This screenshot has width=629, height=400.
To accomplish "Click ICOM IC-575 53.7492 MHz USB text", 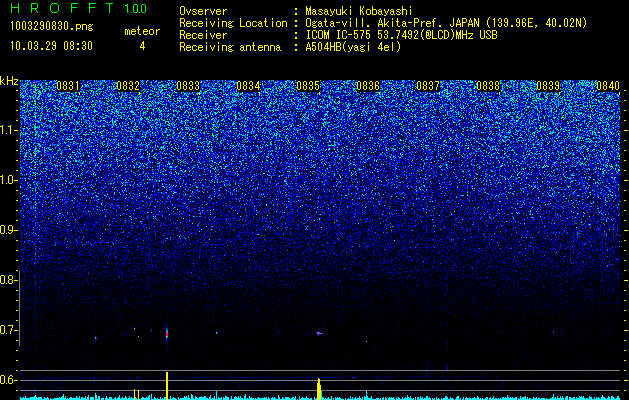I will pos(402,35).
